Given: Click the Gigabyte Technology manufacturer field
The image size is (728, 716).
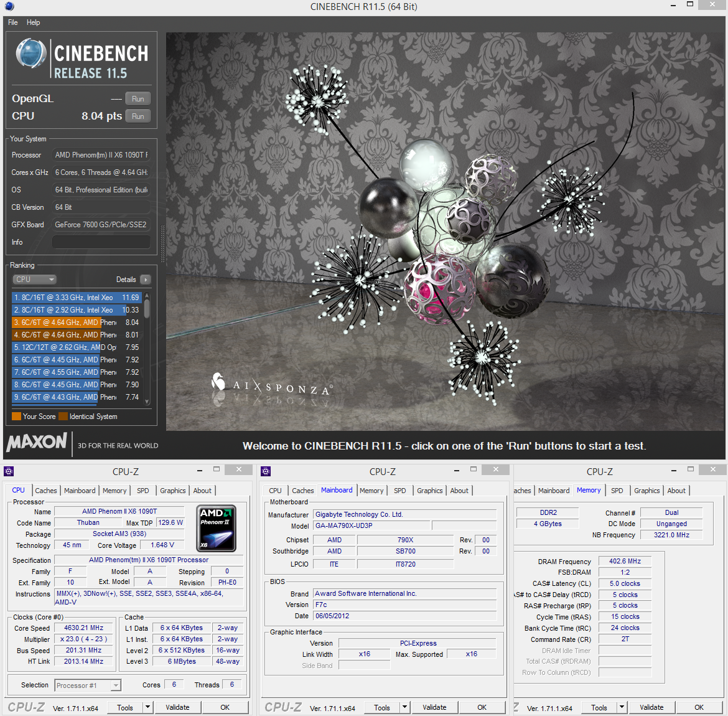Looking at the screenshot, I should click(x=405, y=514).
